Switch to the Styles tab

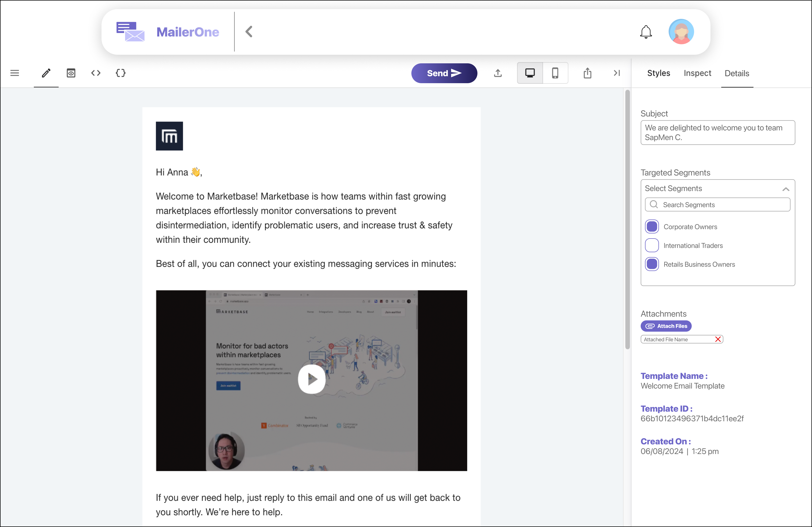[x=658, y=73]
